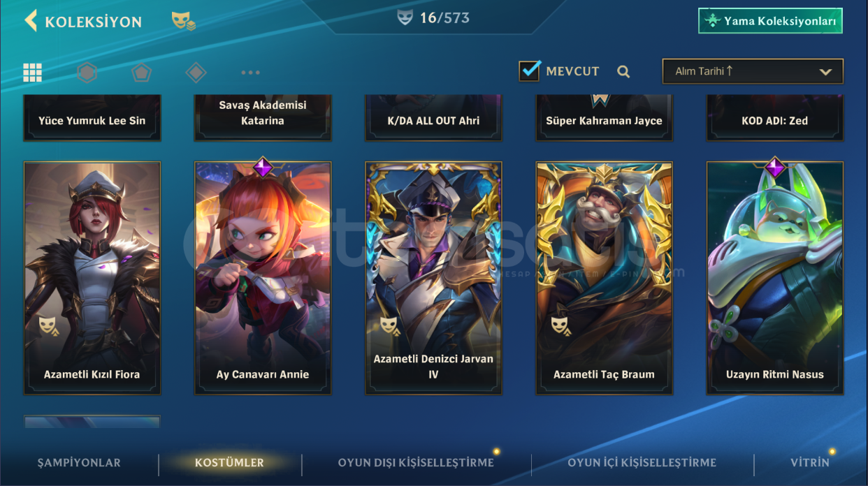The image size is (868, 486).
Task: Go back using the Koleksiyon arrow
Action: [x=31, y=21]
